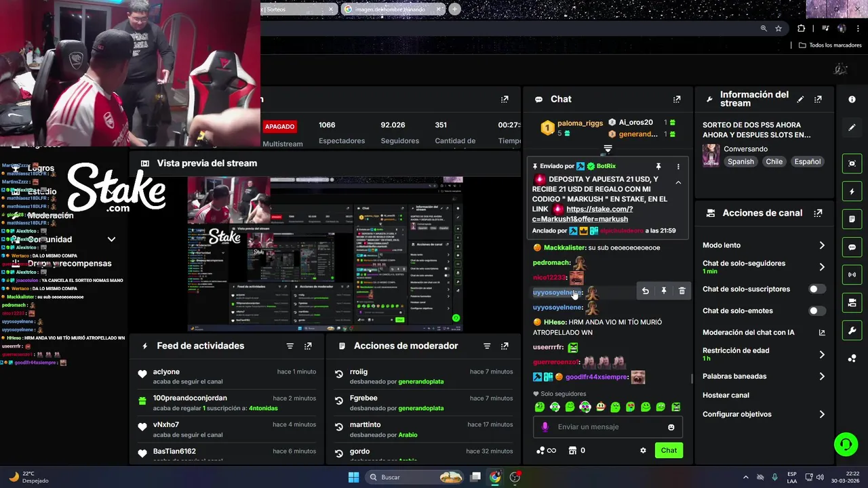Click the Español tag
The height and width of the screenshot is (488, 868).
pos(808,162)
